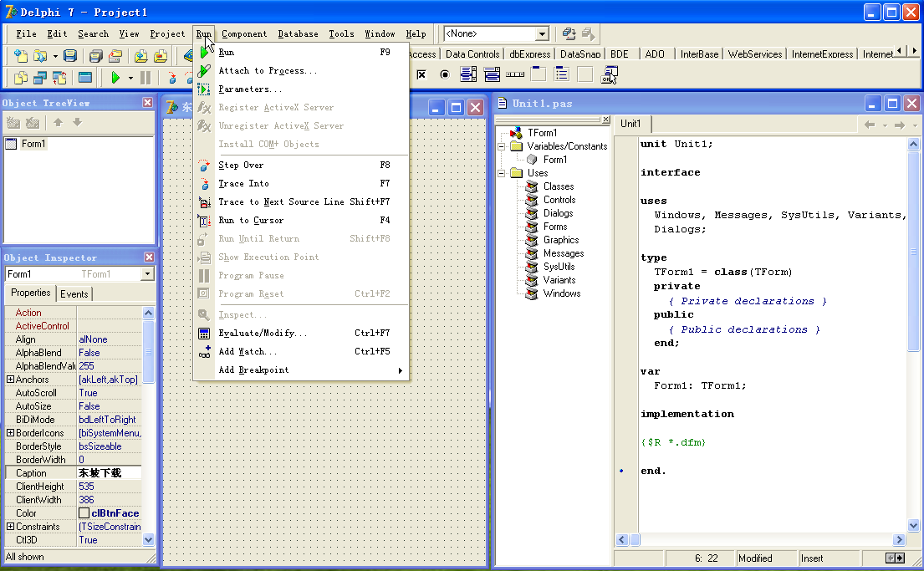924x571 pixels.
Task: Expand the Anchors property
Action: pos(10,380)
